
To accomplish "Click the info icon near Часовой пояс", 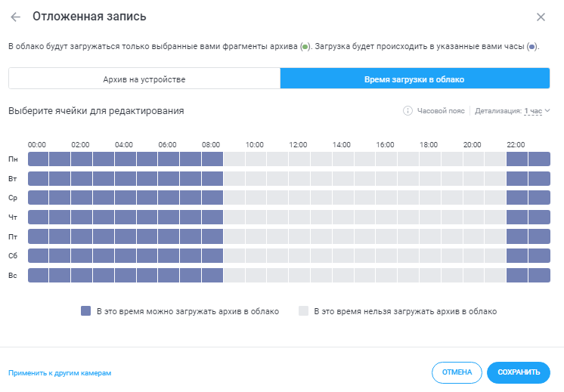I will click(x=408, y=111).
